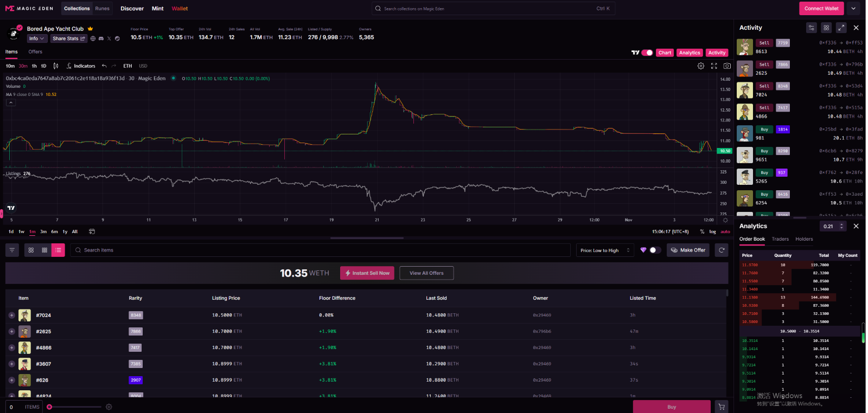Switch to the Offers tab
The height and width of the screenshot is (413, 868).
tap(35, 52)
